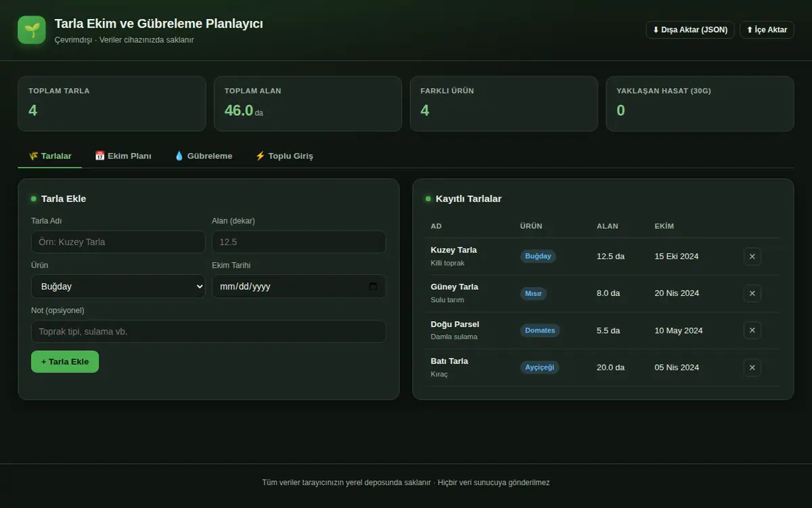The height and width of the screenshot is (508, 812).
Task: Click the EKİM column header
Action: coord(664,226)
